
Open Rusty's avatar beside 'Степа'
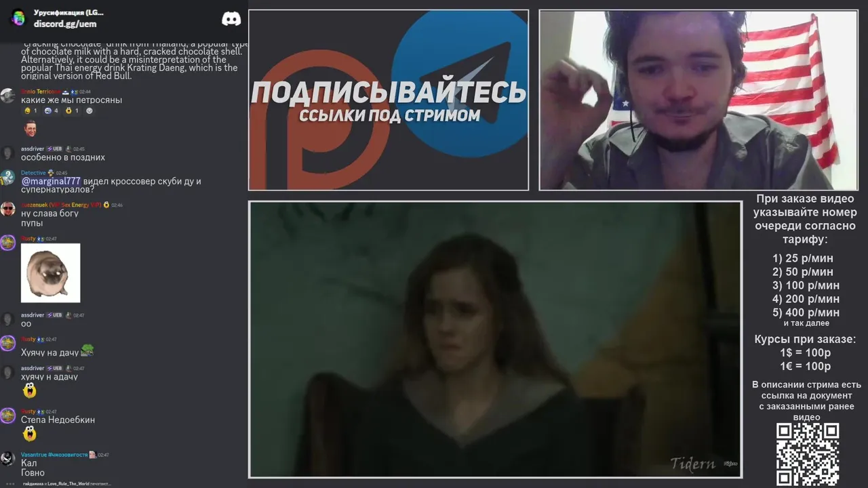pyautogui.click(x=8, y=415)
